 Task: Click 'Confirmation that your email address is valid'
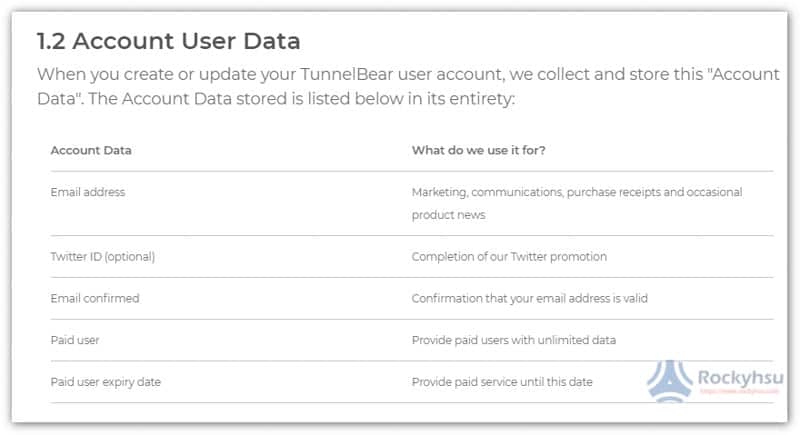pos(530,298)
